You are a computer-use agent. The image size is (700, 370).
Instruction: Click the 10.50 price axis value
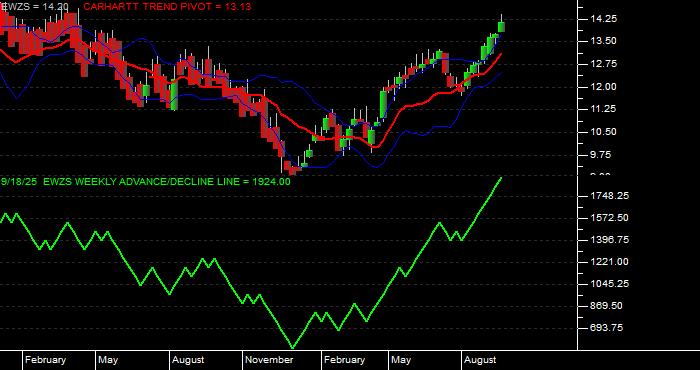[x=604, y=132]
